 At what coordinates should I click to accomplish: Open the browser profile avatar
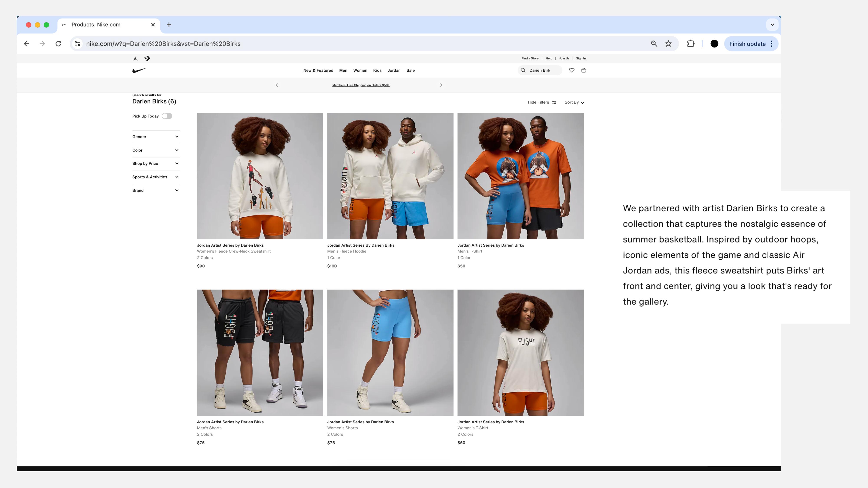[714, 43]
